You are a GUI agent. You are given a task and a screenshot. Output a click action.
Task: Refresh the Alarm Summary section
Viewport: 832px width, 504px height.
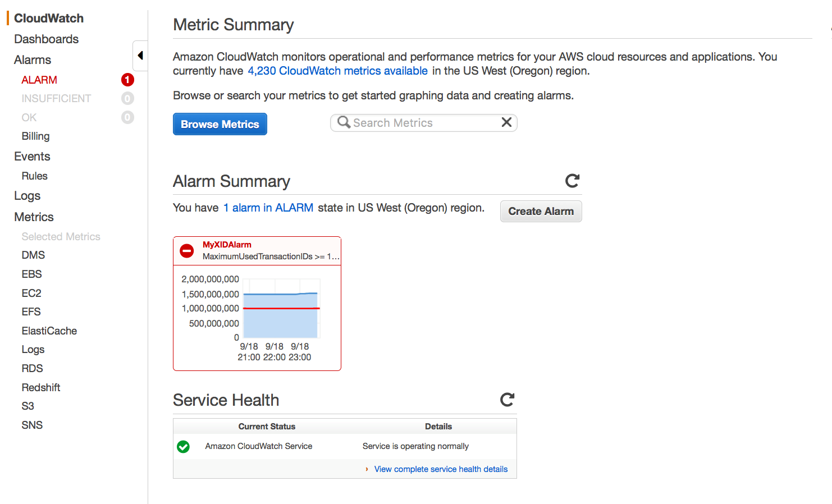tap(572, 181)
